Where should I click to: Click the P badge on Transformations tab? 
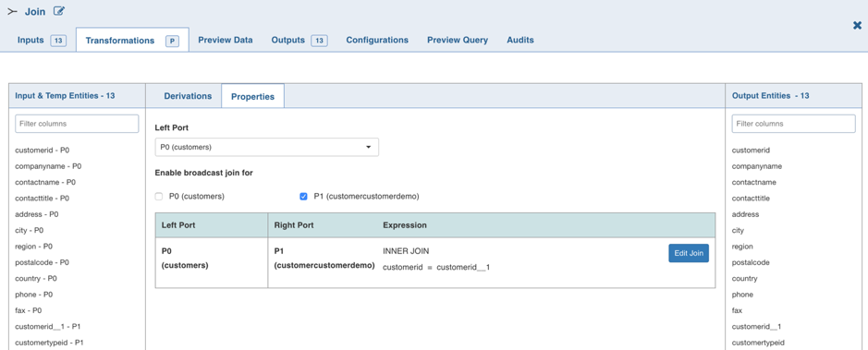(172, 41)
